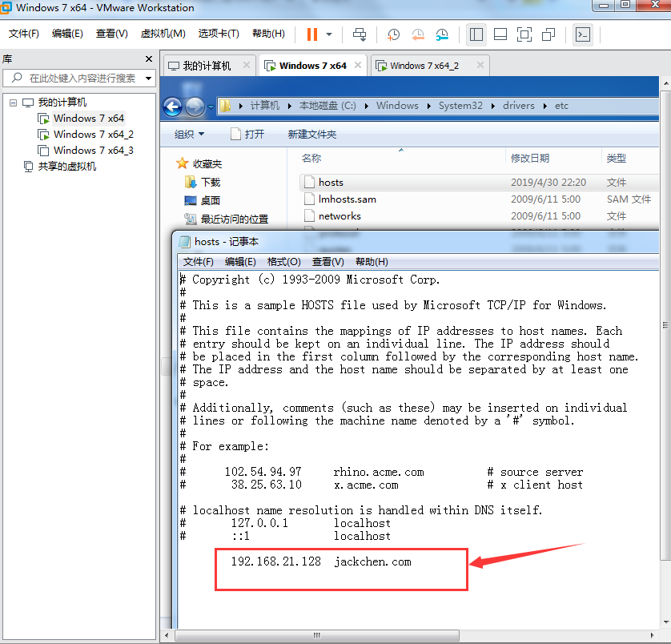
Task: Click the horizontal scrollbar thumb at bottom
Action: [x=317, y=635]
